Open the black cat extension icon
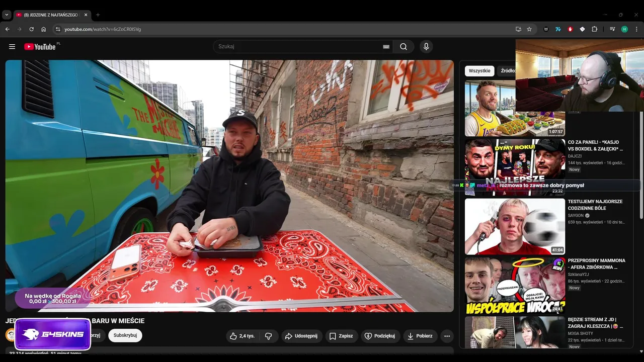 point(546,29)
